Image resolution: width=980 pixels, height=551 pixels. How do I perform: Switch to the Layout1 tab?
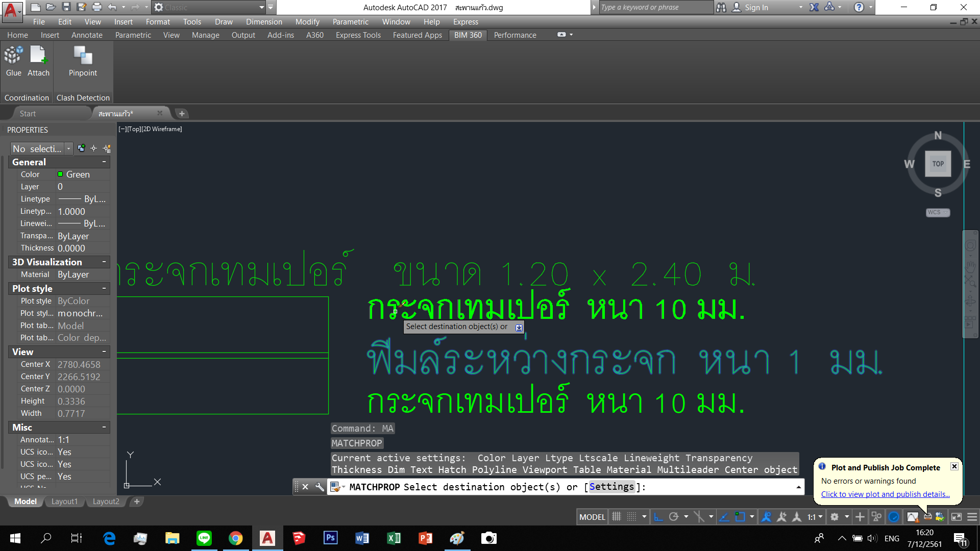tap(64, 502)
